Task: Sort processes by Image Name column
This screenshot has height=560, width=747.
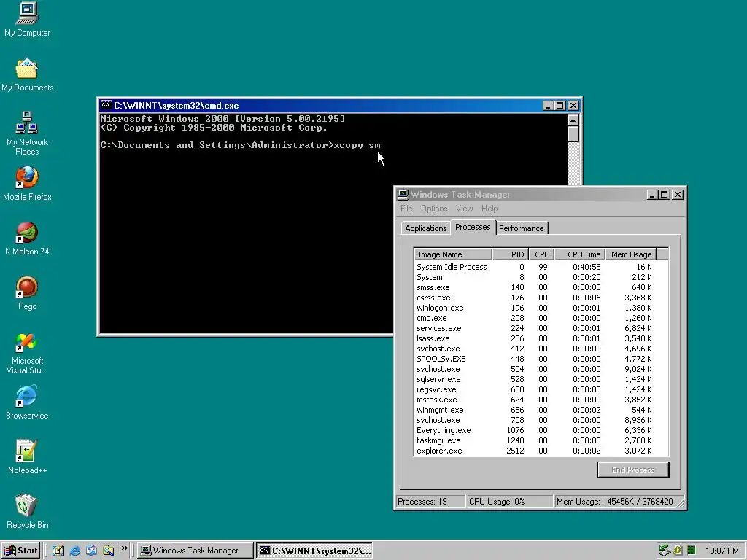Action: [453, 254]
